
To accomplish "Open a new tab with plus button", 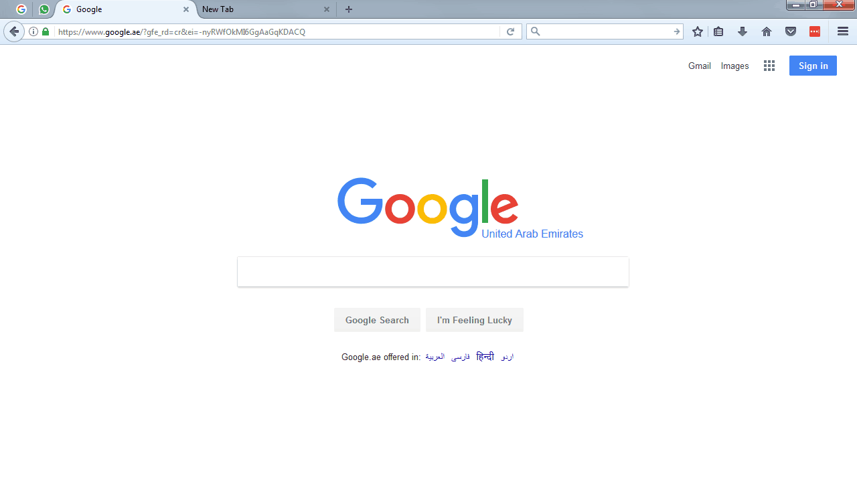I will coord(348,9).
